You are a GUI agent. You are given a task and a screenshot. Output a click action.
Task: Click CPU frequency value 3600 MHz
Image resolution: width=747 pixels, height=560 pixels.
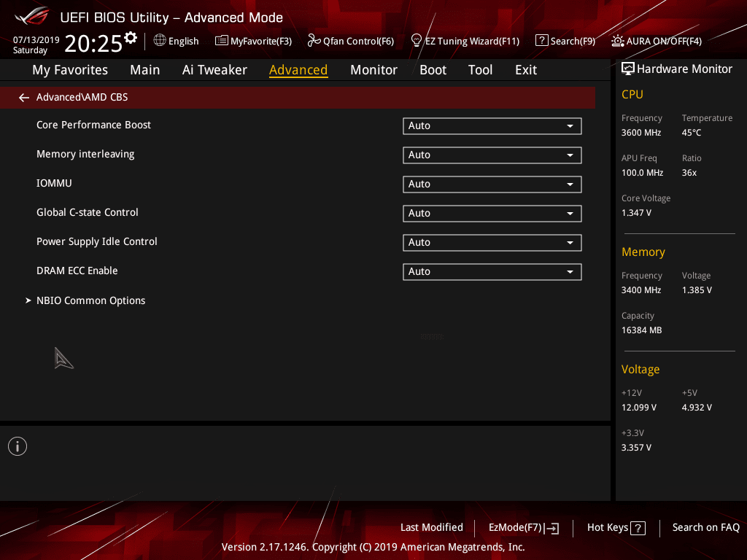click(640, 133)
